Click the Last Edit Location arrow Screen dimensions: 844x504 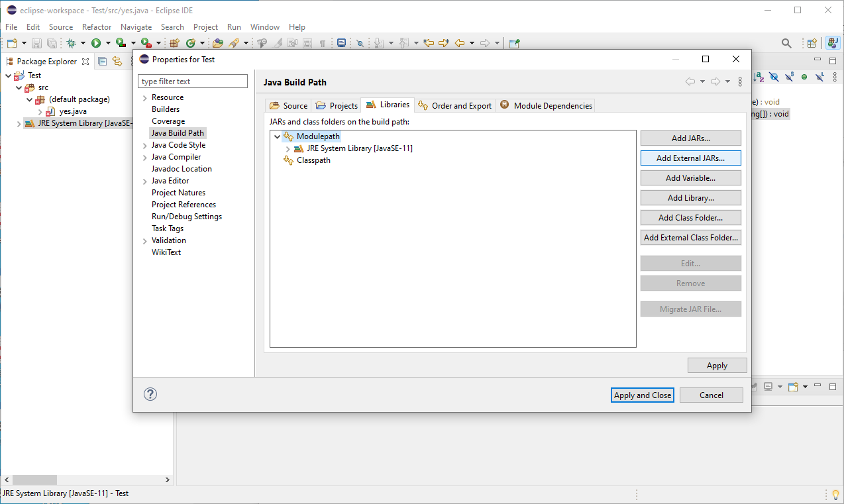coord(429,43)
